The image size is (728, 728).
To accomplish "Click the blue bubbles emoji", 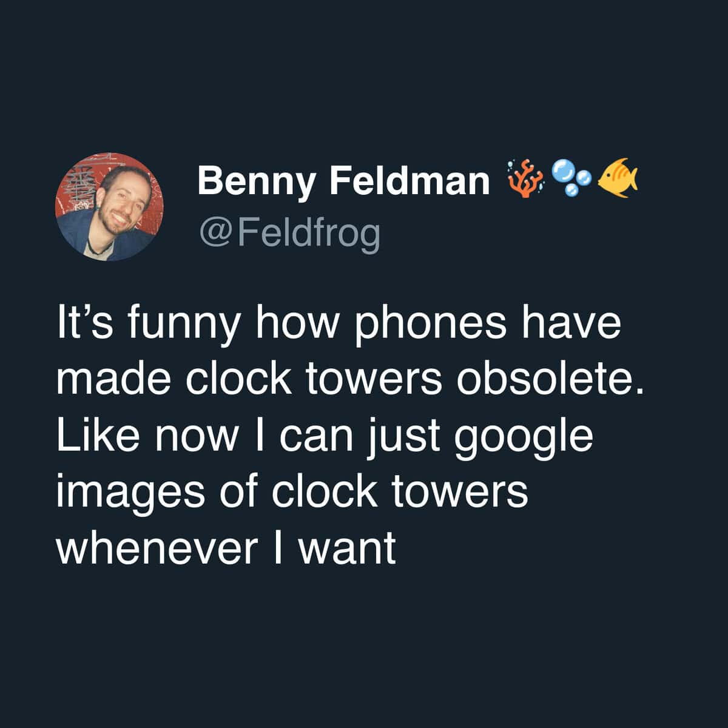I will pos(573,178).
